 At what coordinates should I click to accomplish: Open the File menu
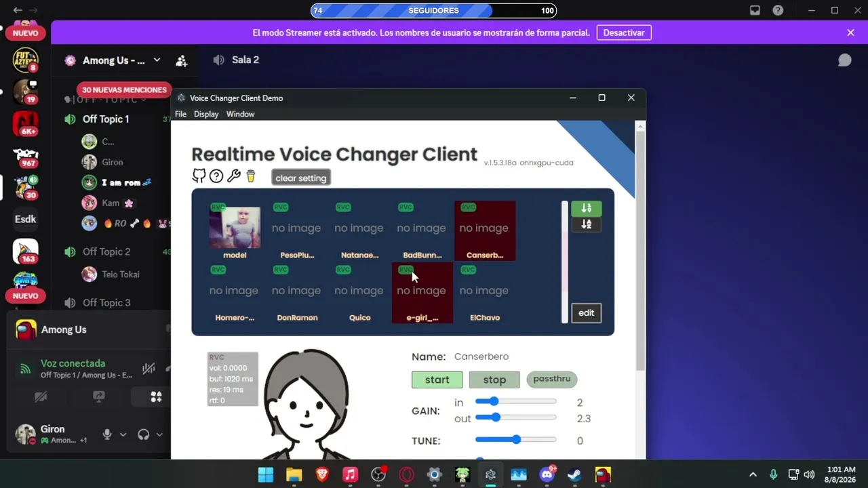180,114
